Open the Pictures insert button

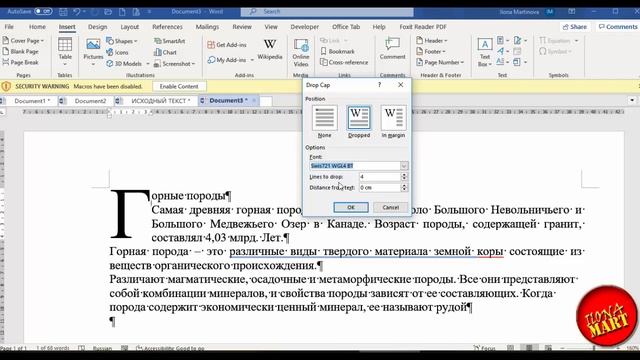pyautogui.click(x=93, y=52)
